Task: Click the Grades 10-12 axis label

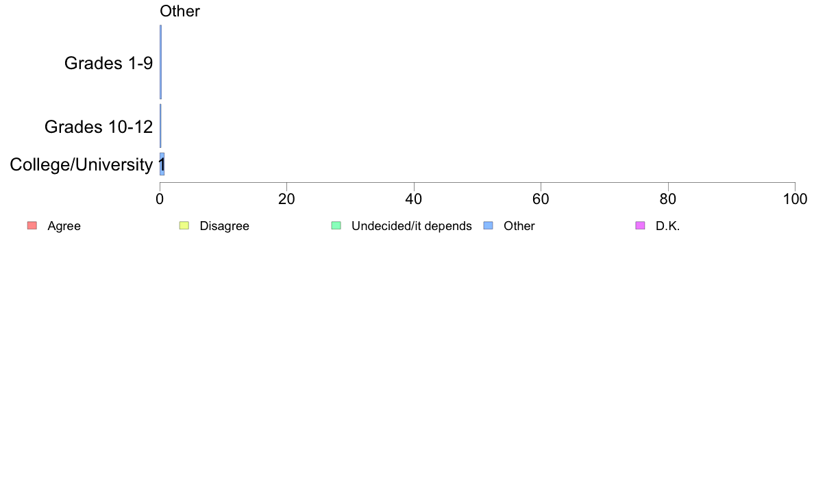Action: point(99,127)
